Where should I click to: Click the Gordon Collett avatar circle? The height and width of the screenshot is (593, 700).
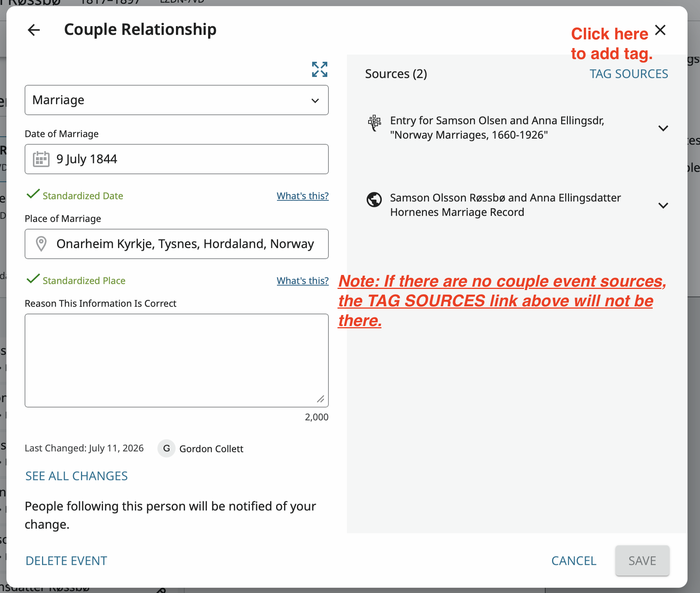coord(166,448)
